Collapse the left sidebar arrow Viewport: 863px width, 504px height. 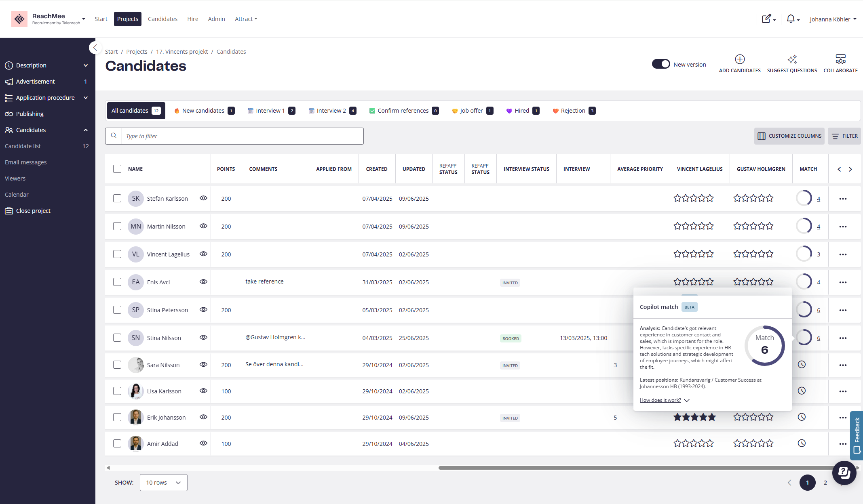(95, 48)
